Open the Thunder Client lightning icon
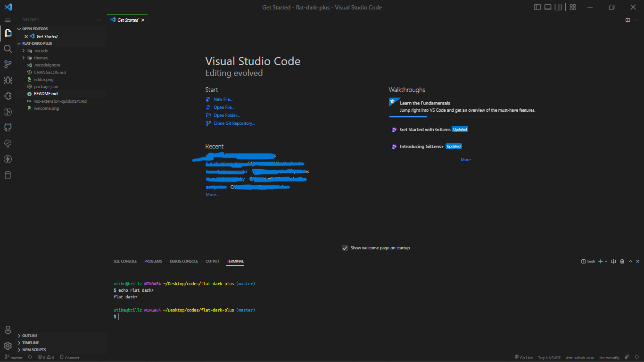The height and width of the screenshot is (362, 644). 8,159
